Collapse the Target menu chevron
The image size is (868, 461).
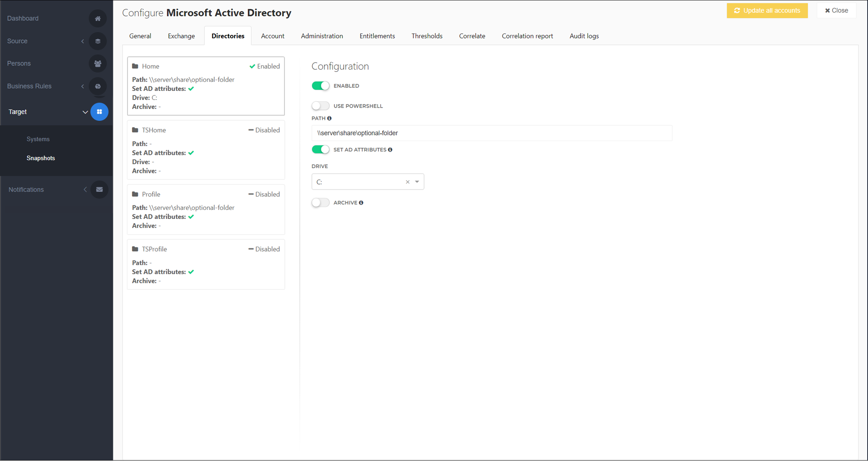click(85, 112)
